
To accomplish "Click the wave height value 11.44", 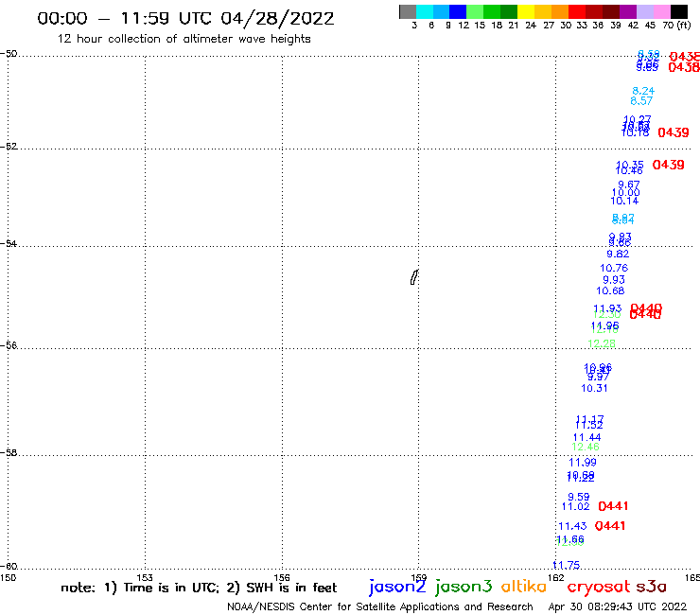I will coord(587,438).
